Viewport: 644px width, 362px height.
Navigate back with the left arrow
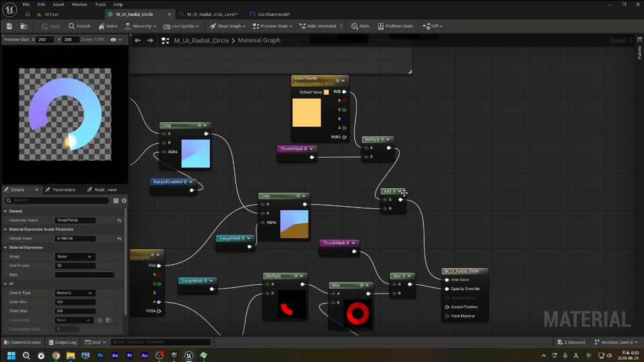click(x=138, y=40)
